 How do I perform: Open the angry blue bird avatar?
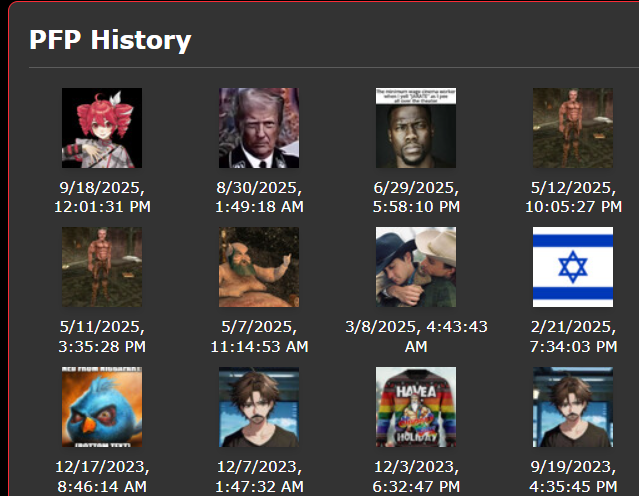pos(102,407)
